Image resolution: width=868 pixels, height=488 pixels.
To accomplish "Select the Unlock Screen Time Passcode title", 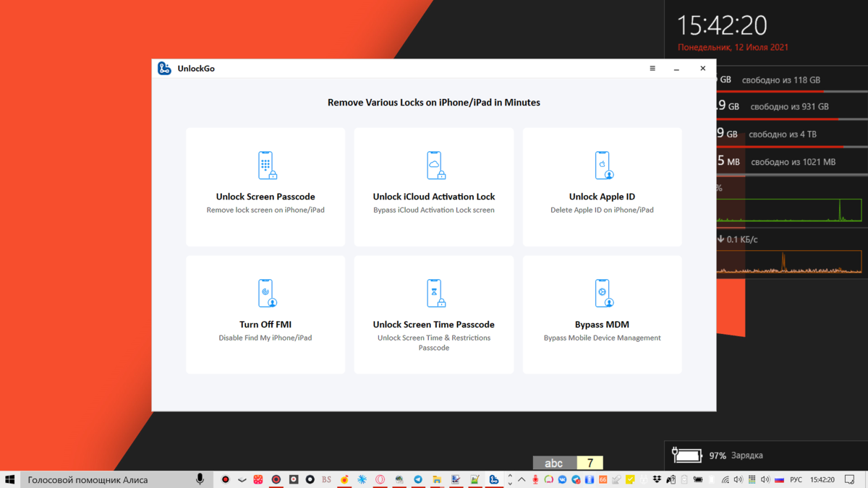I will click(x=434, y=325).
